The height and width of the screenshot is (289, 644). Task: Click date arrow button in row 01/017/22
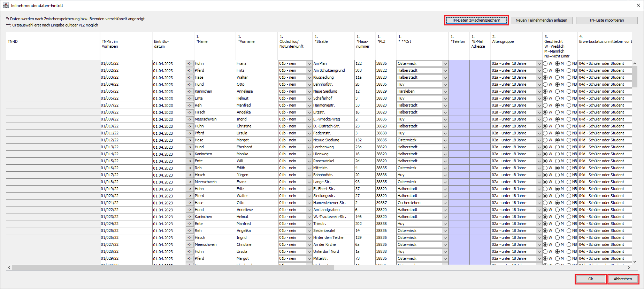(189, 175)
